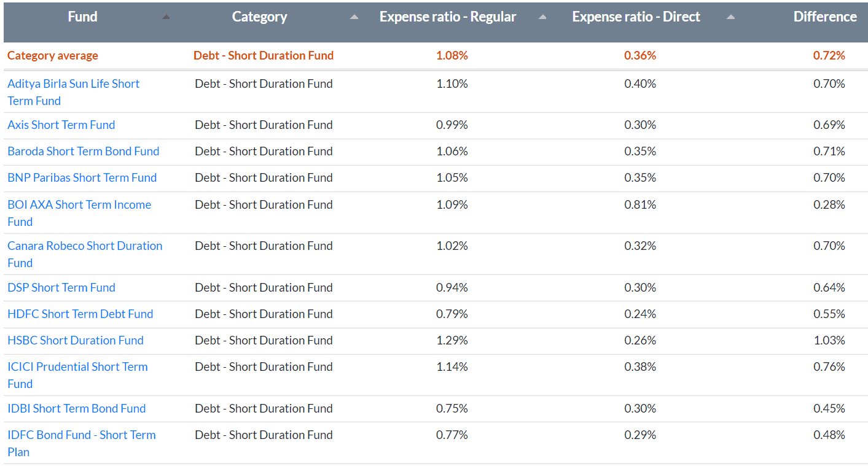The height and width of the screenshot is (466, 868).
Task: Select the Category average row label
Action: point(53,55)
